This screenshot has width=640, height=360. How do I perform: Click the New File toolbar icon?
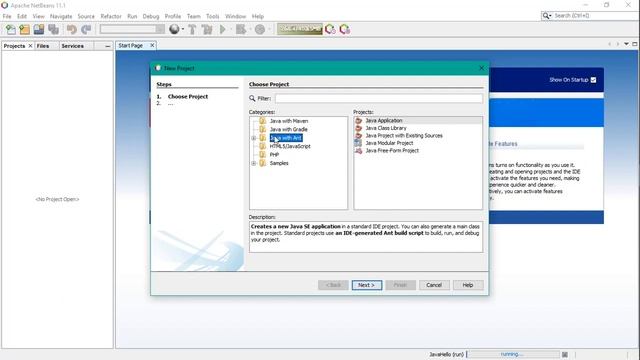(x=11, y=29)
